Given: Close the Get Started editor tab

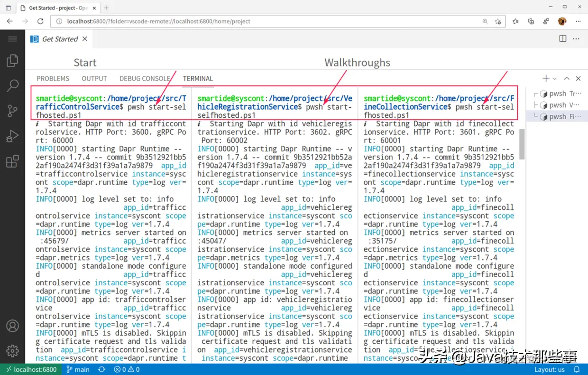Looking at the screenshot, I should coord(85,39).
